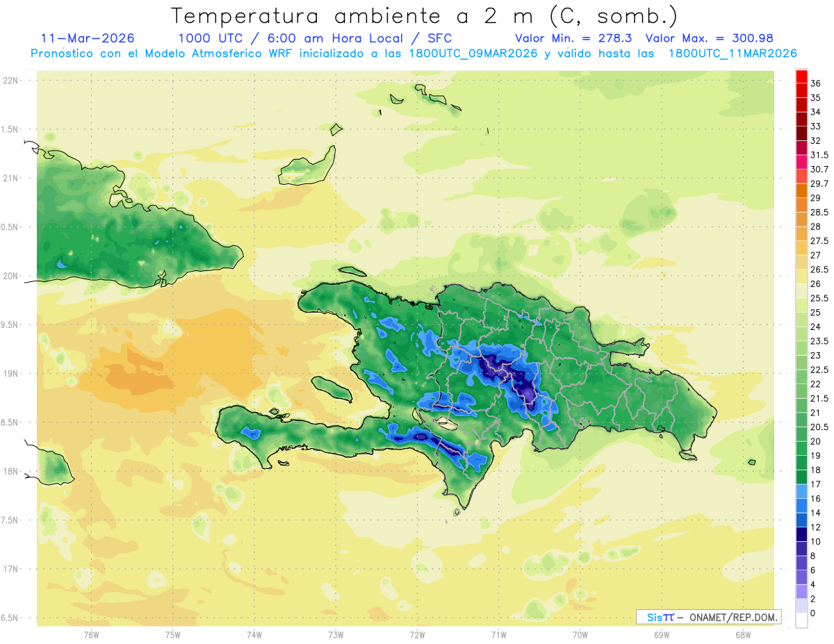834x644 pixels.
Task: Click the "68W" longitude label
Action: 743,635
